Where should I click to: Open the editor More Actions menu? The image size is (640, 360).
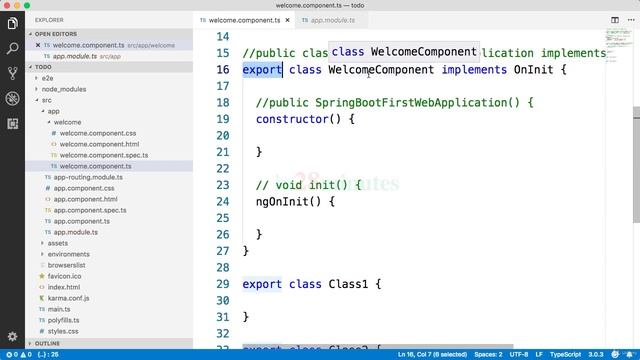pyautogui.click(x=631, y=20)
